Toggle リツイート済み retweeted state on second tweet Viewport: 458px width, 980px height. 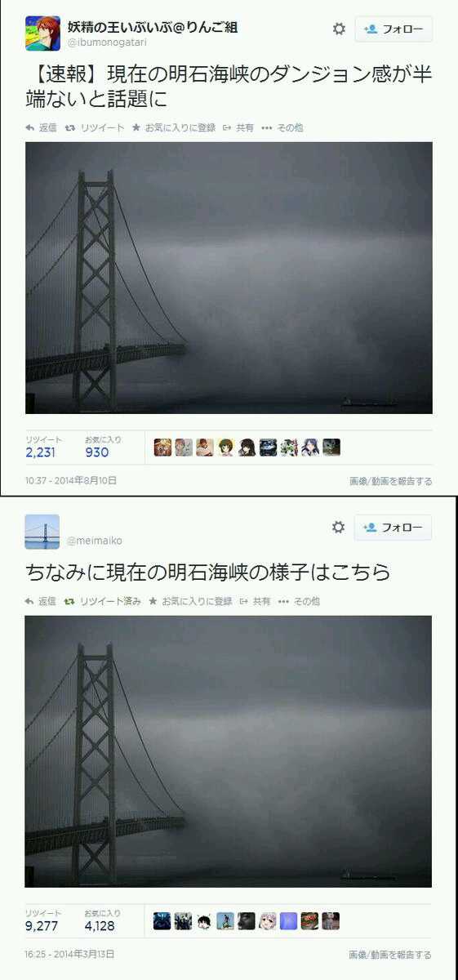(x=103, y=601)
